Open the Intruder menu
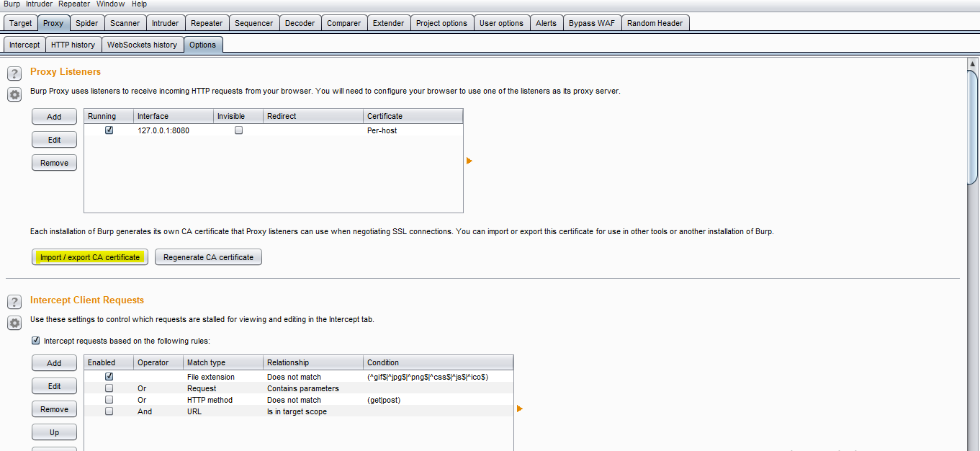Viewport: 980px width, 451px height. point(39,4)
